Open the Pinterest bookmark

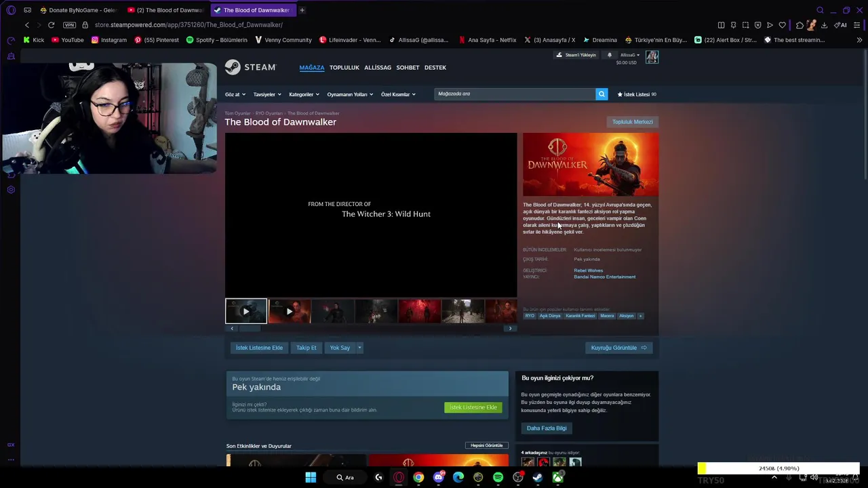[x=157, y=40]
